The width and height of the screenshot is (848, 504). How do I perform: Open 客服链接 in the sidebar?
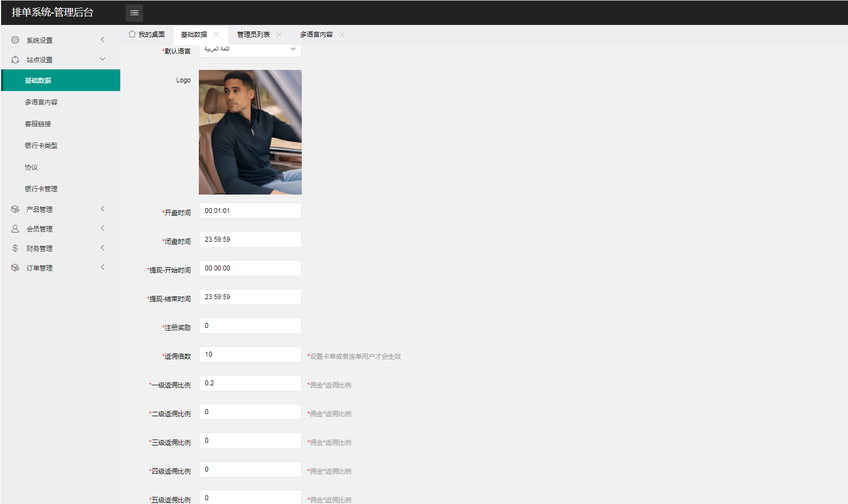click(38, 124)
